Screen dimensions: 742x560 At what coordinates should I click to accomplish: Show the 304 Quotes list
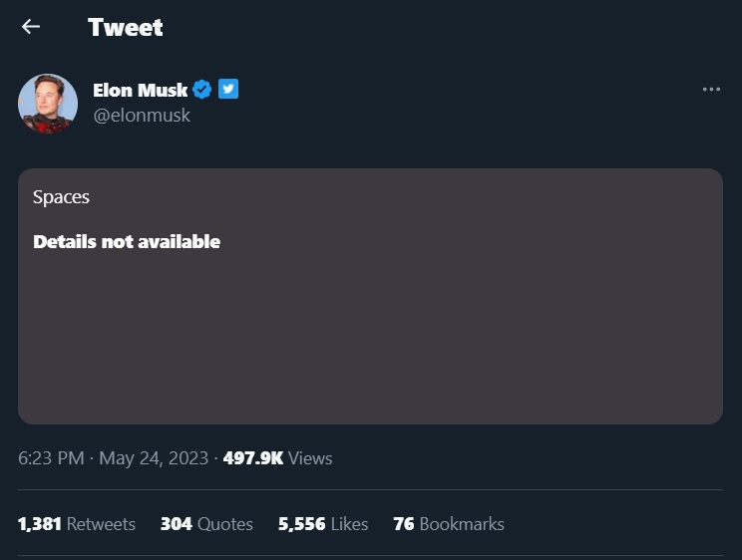pyautogui.click(x=206, y=523)
